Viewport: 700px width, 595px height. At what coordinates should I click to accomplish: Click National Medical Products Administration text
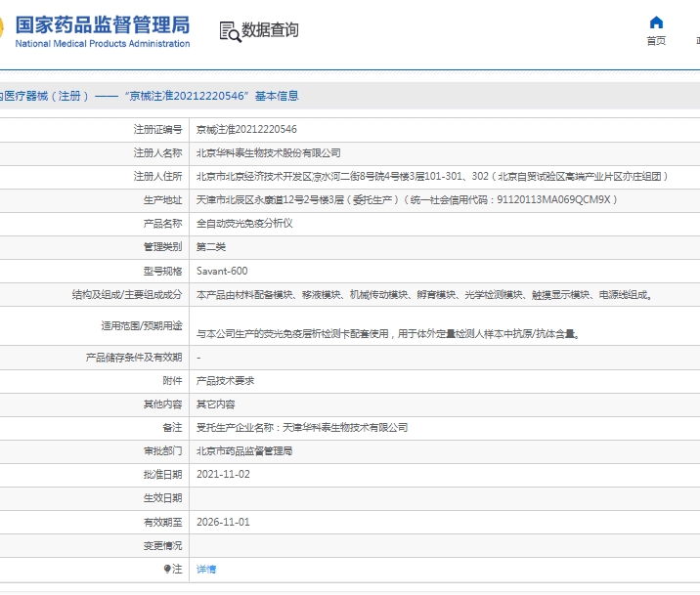(x=103, y=44)
